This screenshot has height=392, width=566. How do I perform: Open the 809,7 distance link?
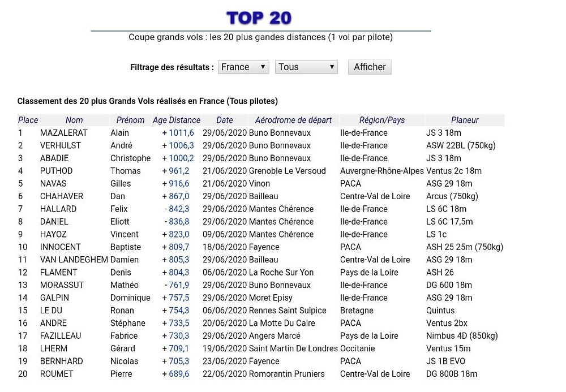(x=179, y=247)
